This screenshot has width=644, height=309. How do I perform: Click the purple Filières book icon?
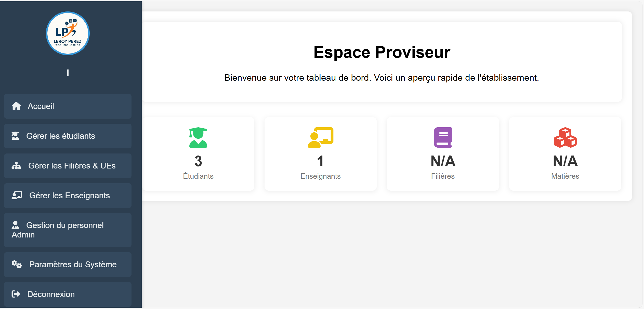tap(443, 137)
